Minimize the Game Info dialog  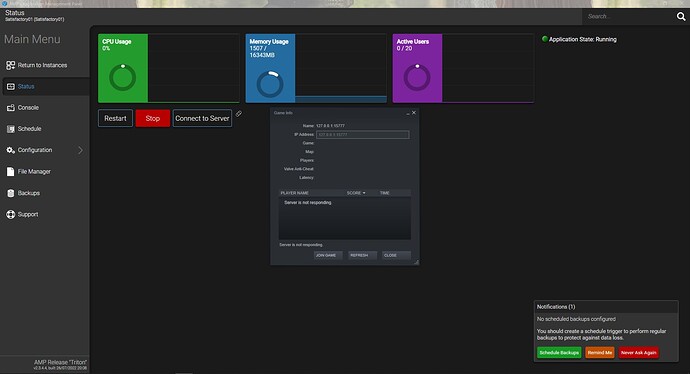(408, 113)
